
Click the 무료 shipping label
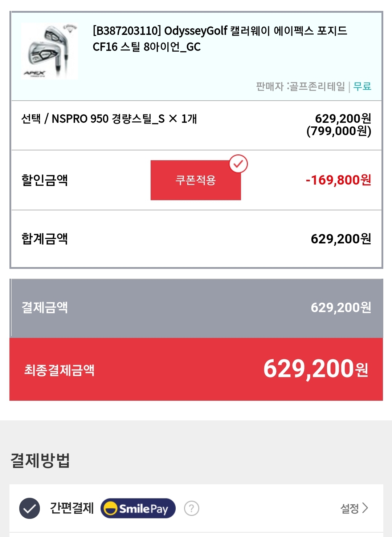pyautogui.click(x=362, y=86)
